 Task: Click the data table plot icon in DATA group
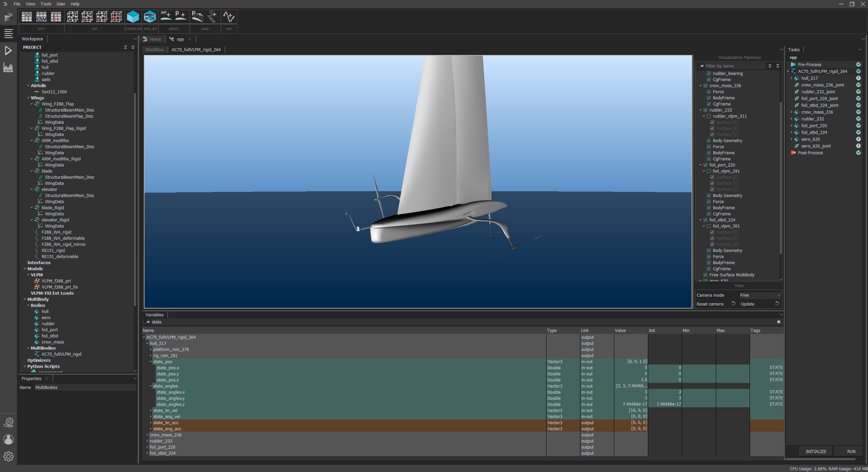tap(56, 17)
